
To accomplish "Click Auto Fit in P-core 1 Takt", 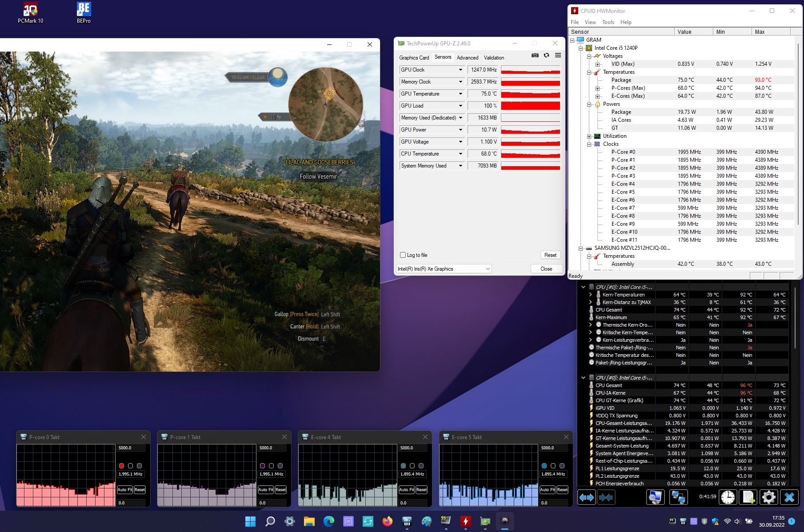I will tap(265, 489).
